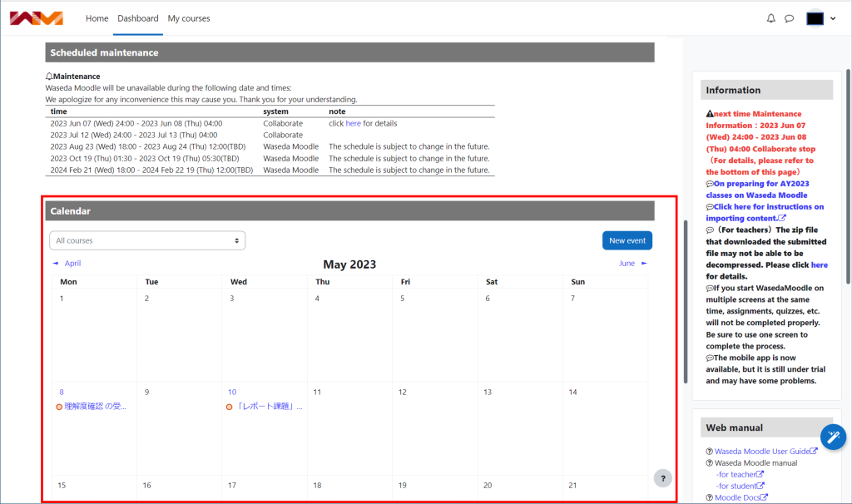Open the Waseda Moodle User Guide link
The width and height of the screenshot is (852, 504).
[762, 451]
